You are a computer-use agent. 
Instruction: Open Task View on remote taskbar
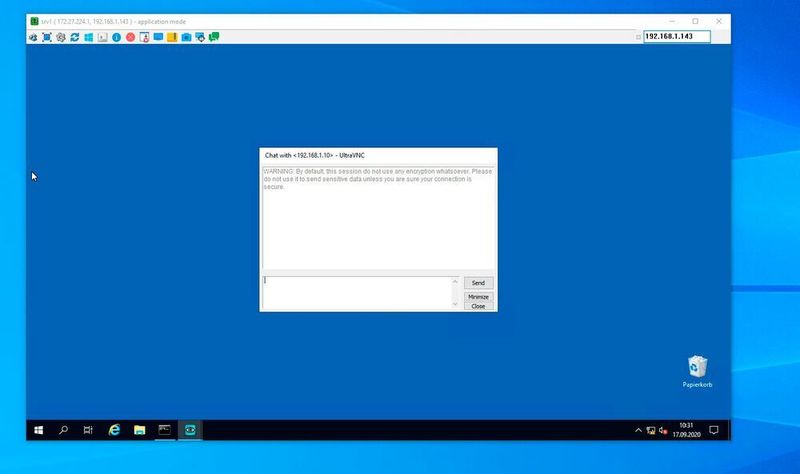pyautogui.click(x=88, y=430)
